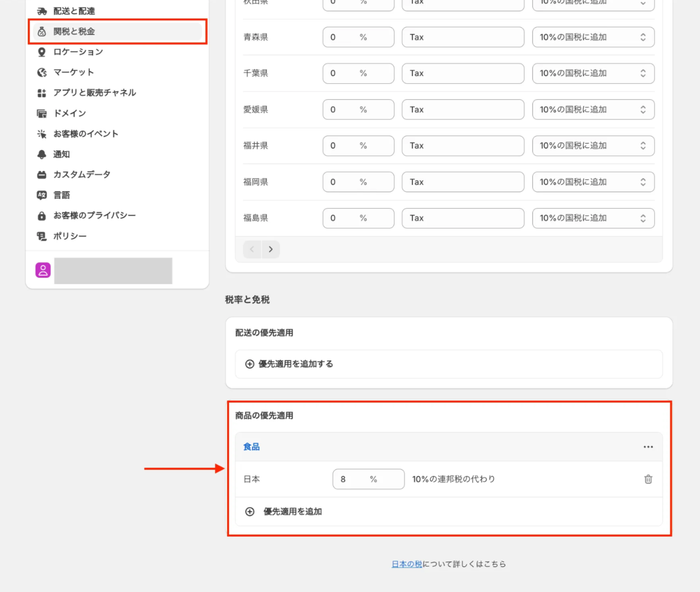Click the 福井県 tax rate percent field
Viewport: 700px width, 592px height.
click(358, 146)
